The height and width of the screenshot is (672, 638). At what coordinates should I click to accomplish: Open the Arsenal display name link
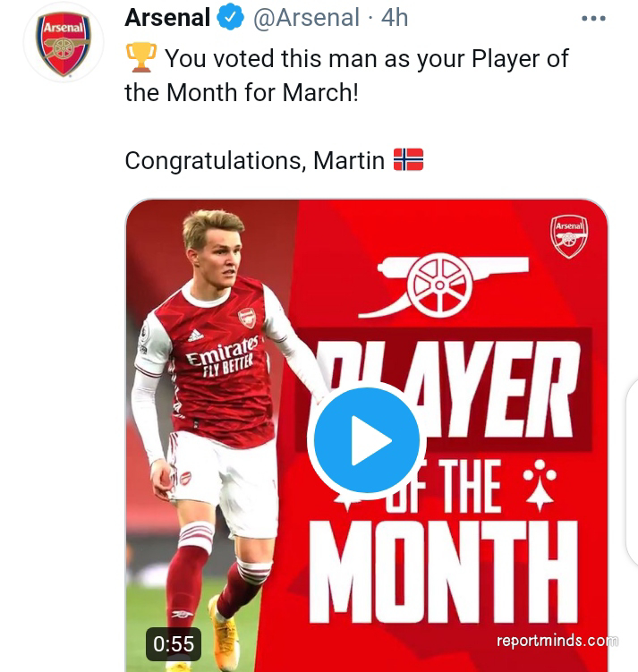point(167,17)
